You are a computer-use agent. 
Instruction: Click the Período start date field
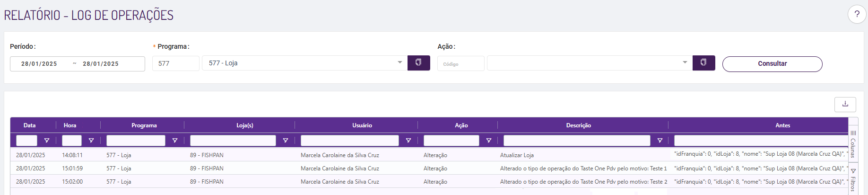(x=39, y=64)
